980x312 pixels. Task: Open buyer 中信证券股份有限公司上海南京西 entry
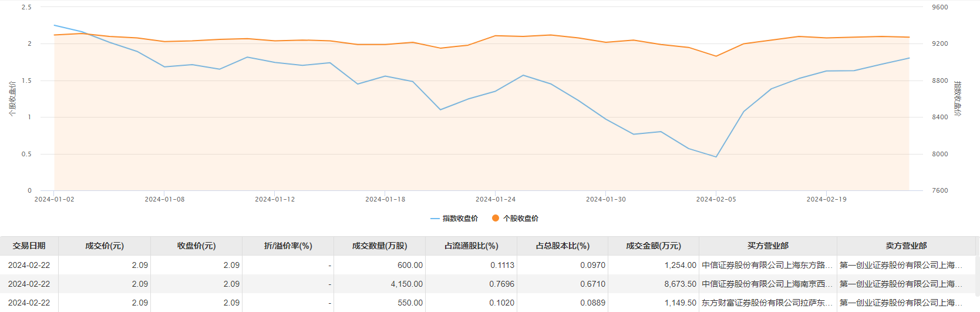tap(767, 284)
